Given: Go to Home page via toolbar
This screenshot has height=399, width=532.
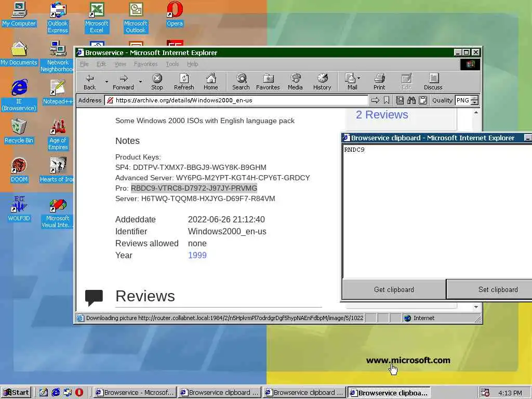Looking at the screenshot, I should coord(211,82).
